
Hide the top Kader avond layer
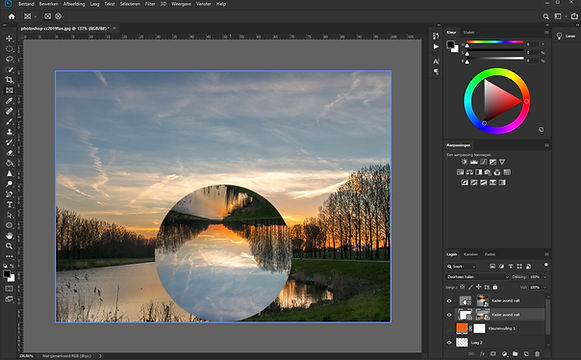pos(449,301)
